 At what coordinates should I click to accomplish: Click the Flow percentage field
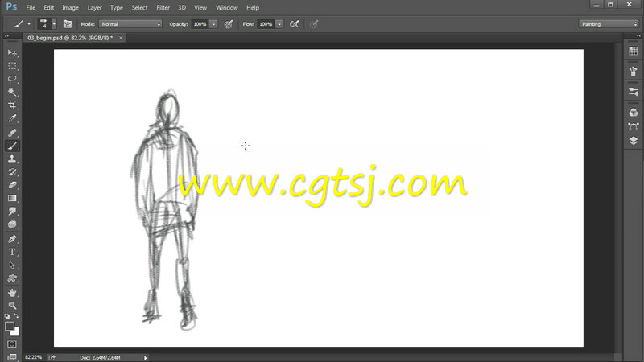(x=266, y=24)
